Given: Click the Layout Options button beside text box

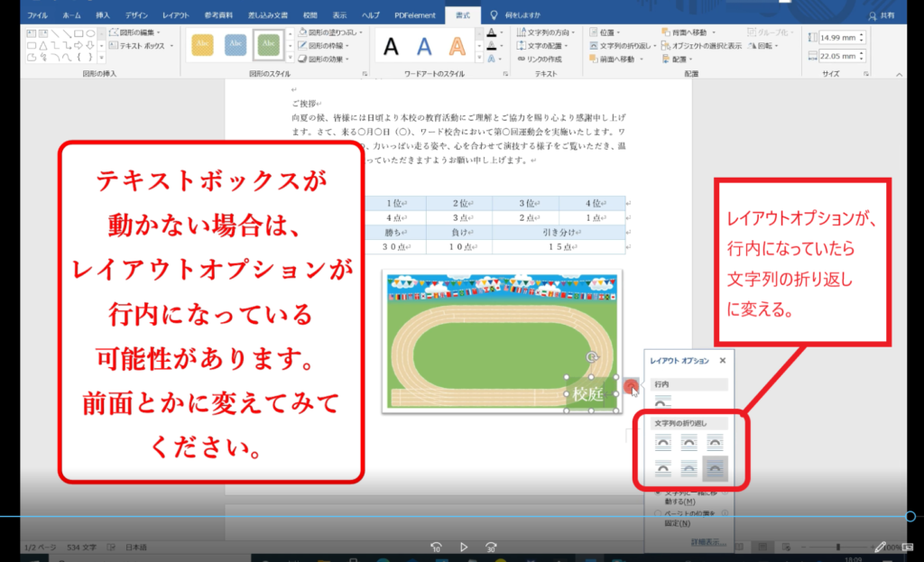Looking at the screenshot, I should click(632, 386).
